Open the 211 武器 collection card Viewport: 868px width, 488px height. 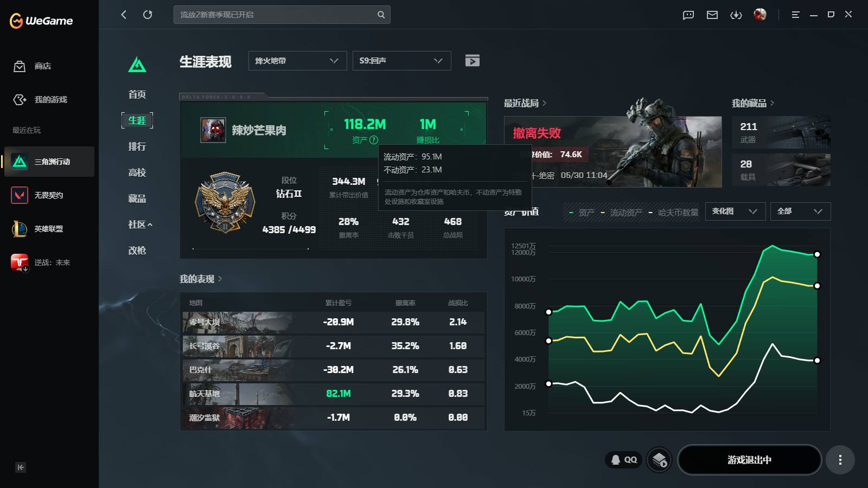(781, 132)
